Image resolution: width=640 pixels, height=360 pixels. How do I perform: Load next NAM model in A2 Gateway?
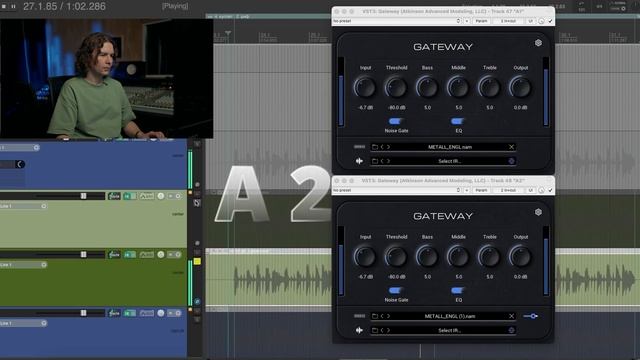point(388,316)
